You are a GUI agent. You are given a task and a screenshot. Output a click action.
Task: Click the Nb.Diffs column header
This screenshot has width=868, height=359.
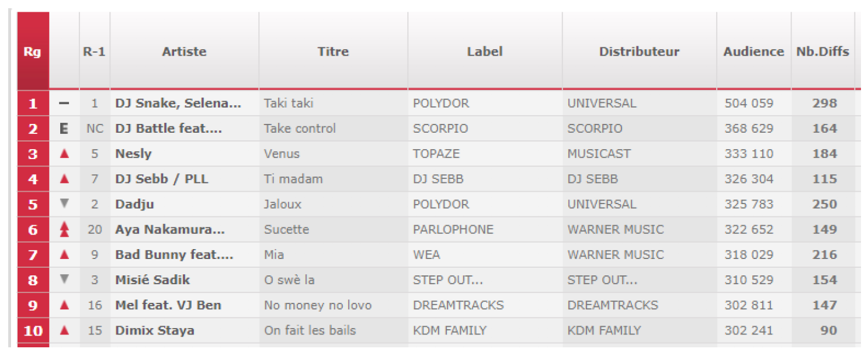(822, 51)
